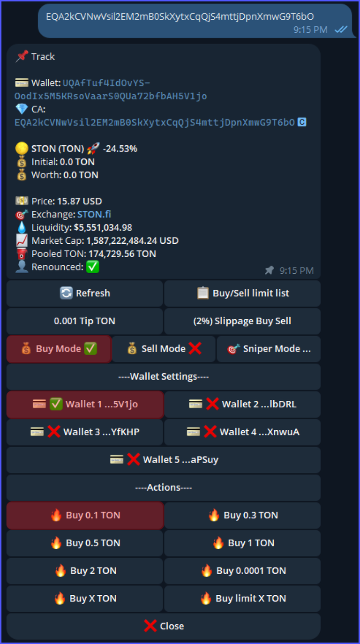
Task: Buy 1 TON
Action: [x=242, y=543]
